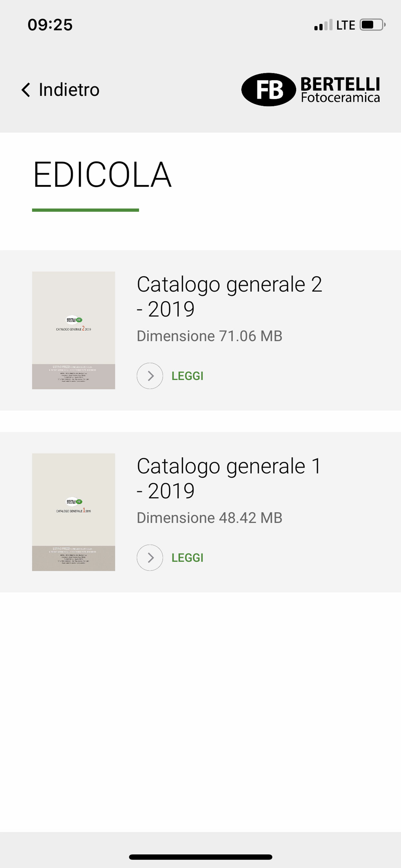Open LEGGI link for Catalogo generale 2
The image size is (401, 868).
click(x=187, y=376)
